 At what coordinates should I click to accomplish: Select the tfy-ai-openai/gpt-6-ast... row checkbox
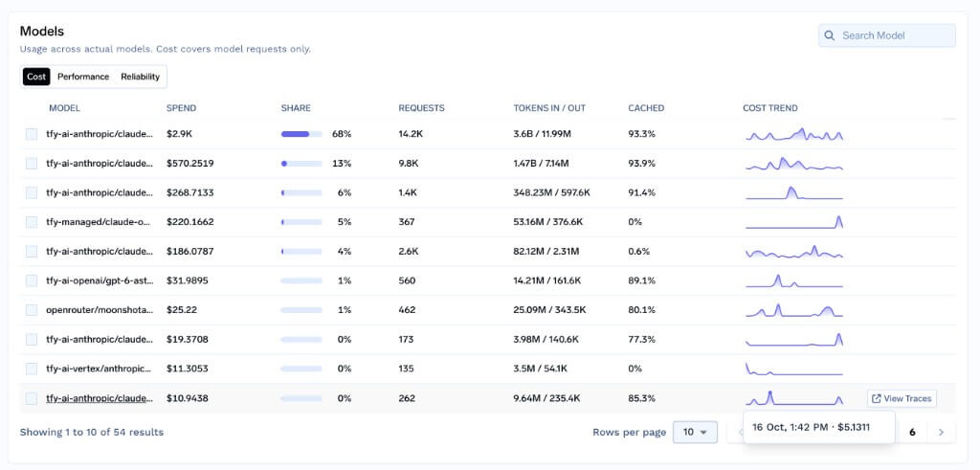32,280
